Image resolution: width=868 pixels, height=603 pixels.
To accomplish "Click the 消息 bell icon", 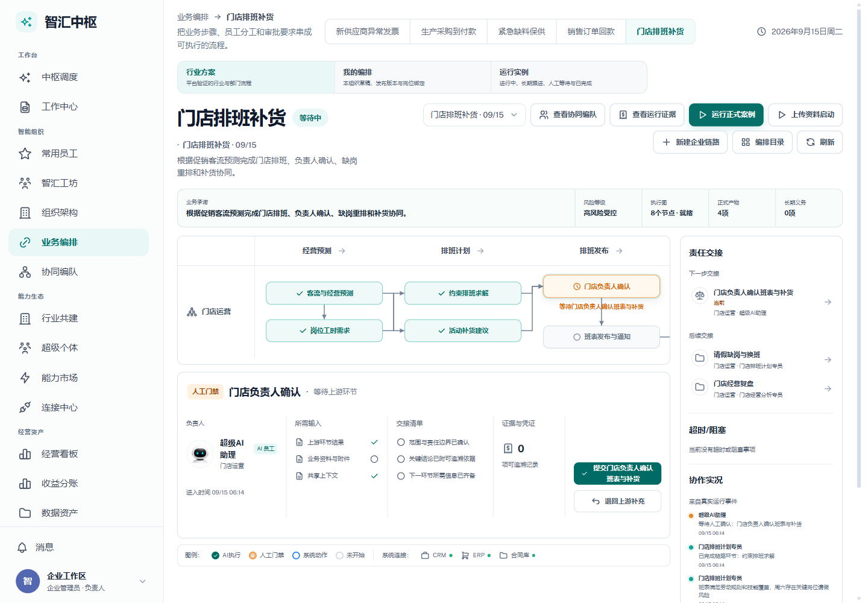I will [x=22, y=548].
